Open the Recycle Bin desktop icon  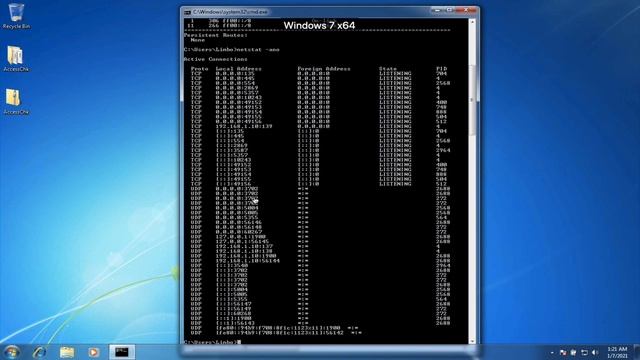pyautogui.click(x=16, y=16)
